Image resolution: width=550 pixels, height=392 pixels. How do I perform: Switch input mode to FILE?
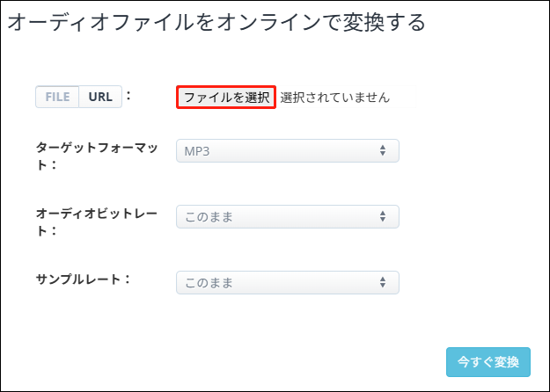click(x=57, y=97)
